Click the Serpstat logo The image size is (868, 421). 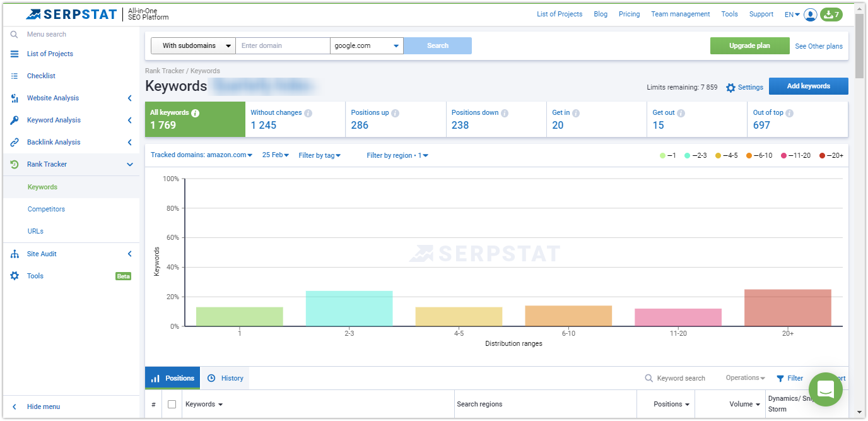click(71, 14)
